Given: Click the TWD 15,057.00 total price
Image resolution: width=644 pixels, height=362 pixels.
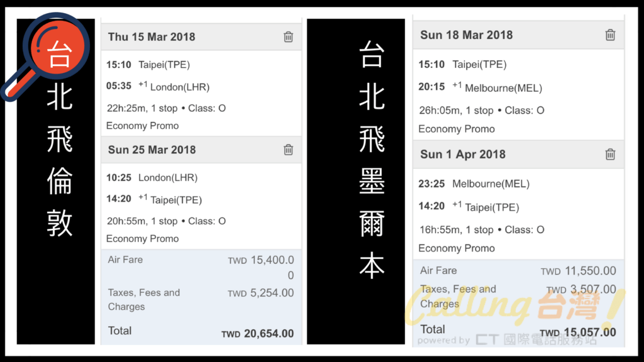Looking at the screenshot, I should point(578,332).
